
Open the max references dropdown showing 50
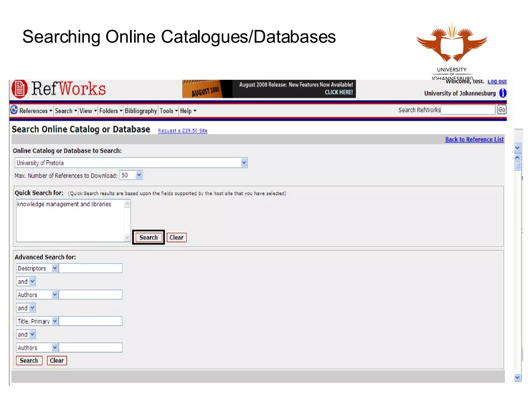coord(131,175)
